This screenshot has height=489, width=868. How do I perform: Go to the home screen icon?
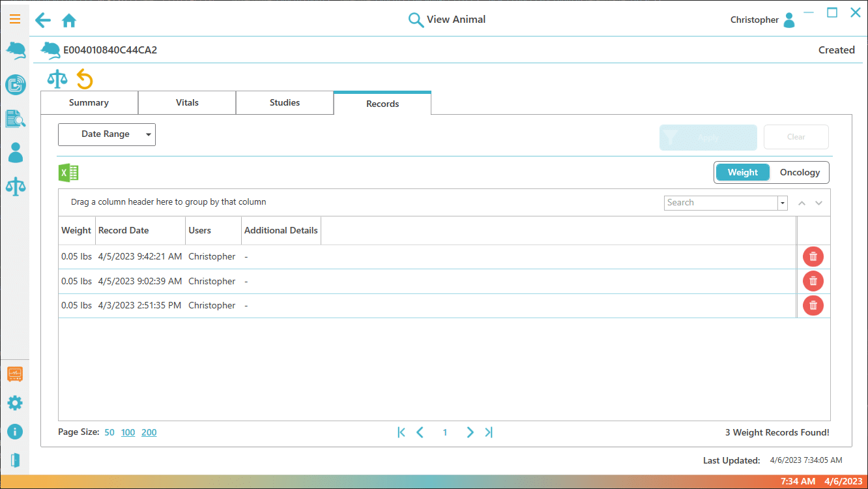point(69,21)
